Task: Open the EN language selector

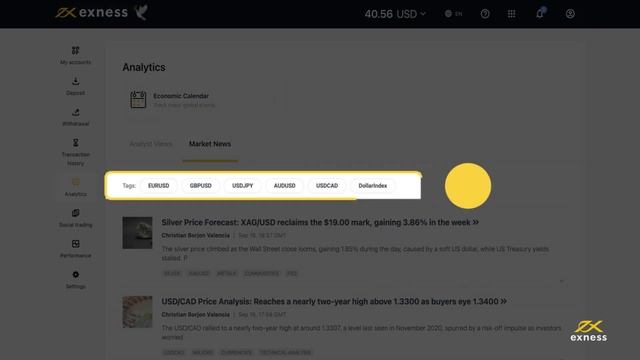Action: tap(453, 14)
